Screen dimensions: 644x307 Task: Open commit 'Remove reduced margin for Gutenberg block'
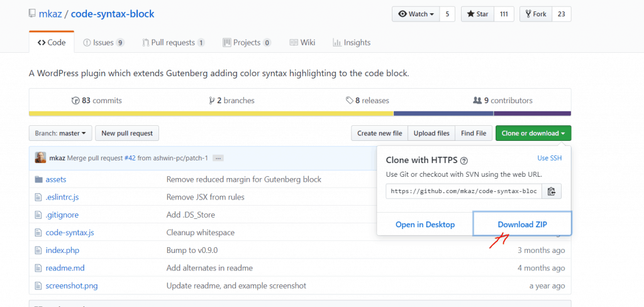pos(244,179)
